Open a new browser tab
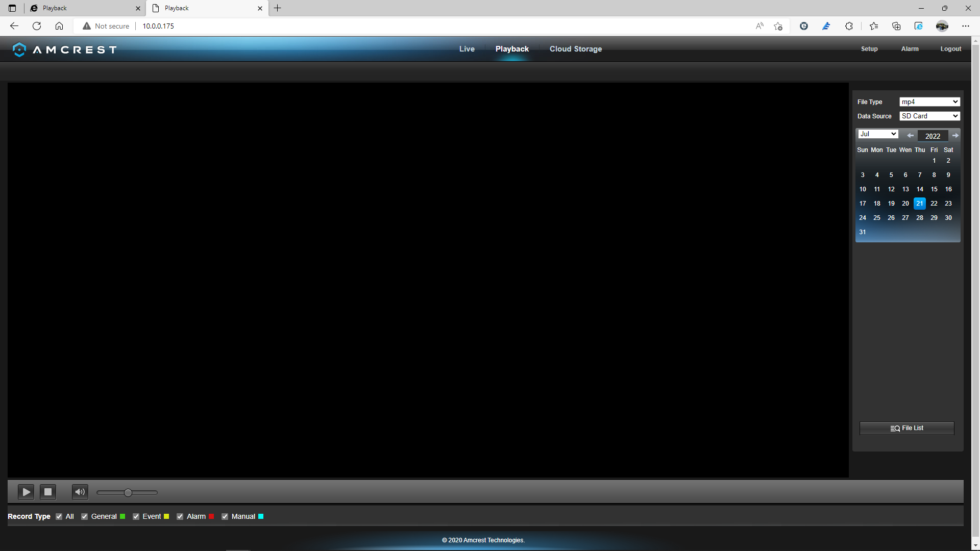This screenshot has height=551, width=980. pyautogui.click(x=278, y=8)
